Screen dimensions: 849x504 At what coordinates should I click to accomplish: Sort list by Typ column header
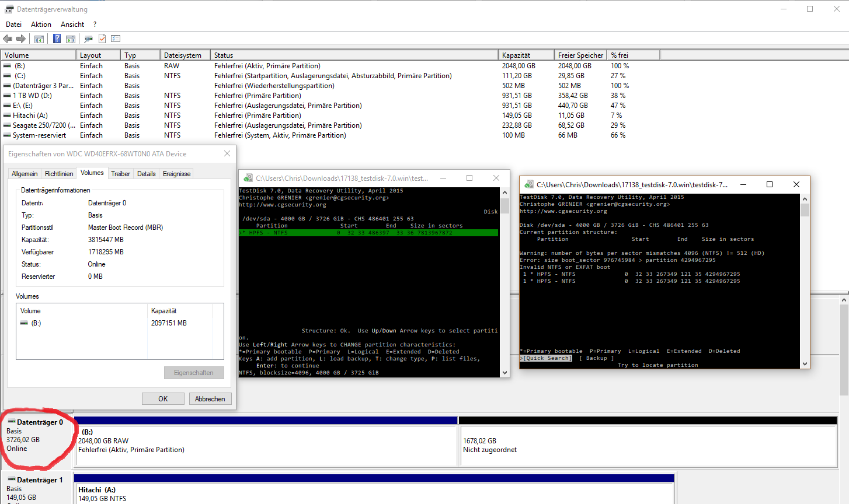[x=140, y=55]
